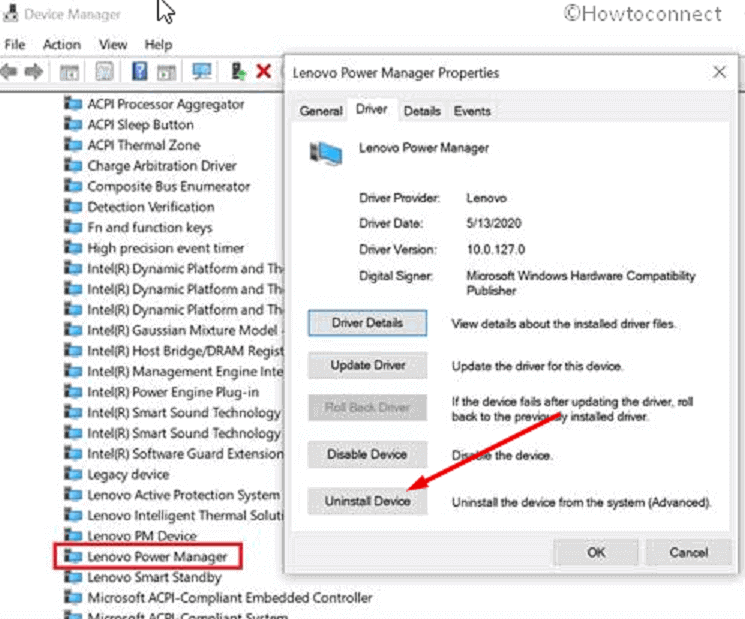Click the Forward arrow toolbar icon
This screenshot has width=745, height=619.
click(x=33, y=72)
